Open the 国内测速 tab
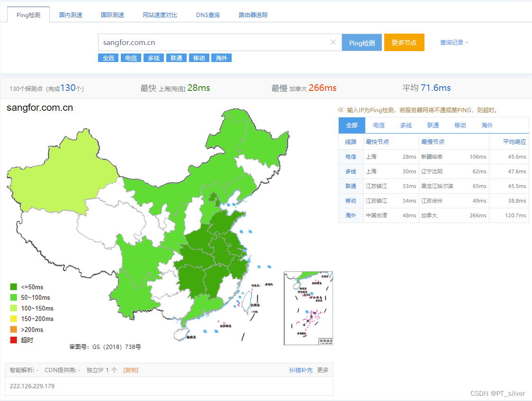Viewport: 532px width, 401px height. (71, 15)
